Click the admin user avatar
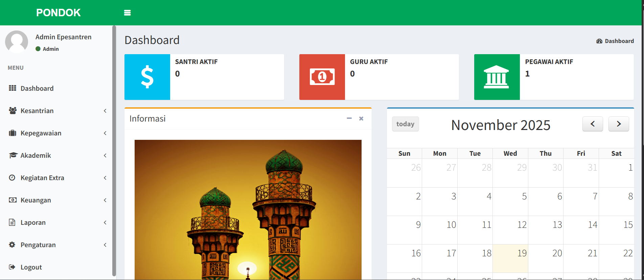The width and height of the screenshot is (644, 280). [17, 42]
